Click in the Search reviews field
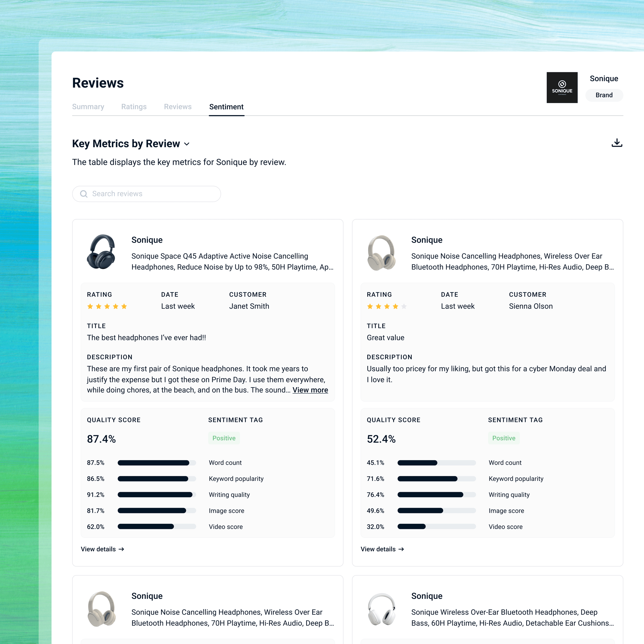 (147, 194)
